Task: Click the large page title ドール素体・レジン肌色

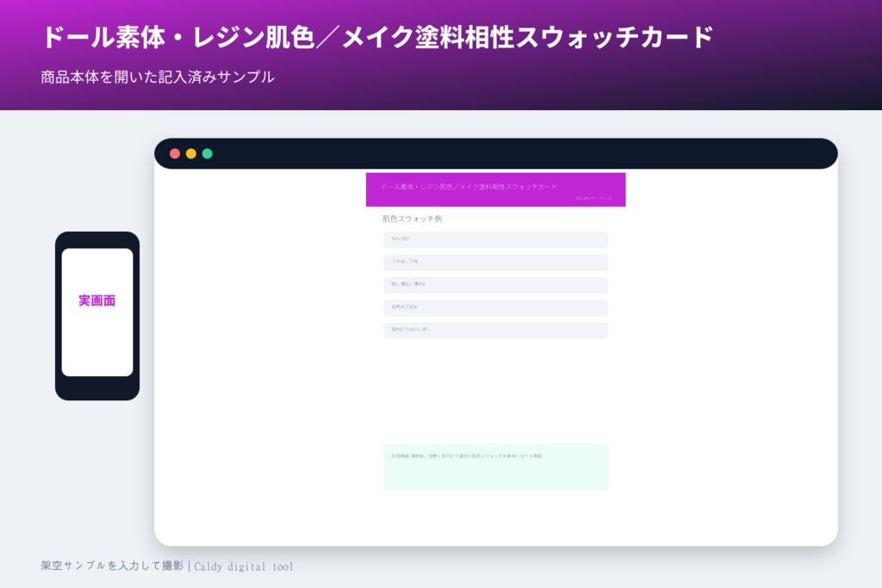Action: (x=378, y=37)
